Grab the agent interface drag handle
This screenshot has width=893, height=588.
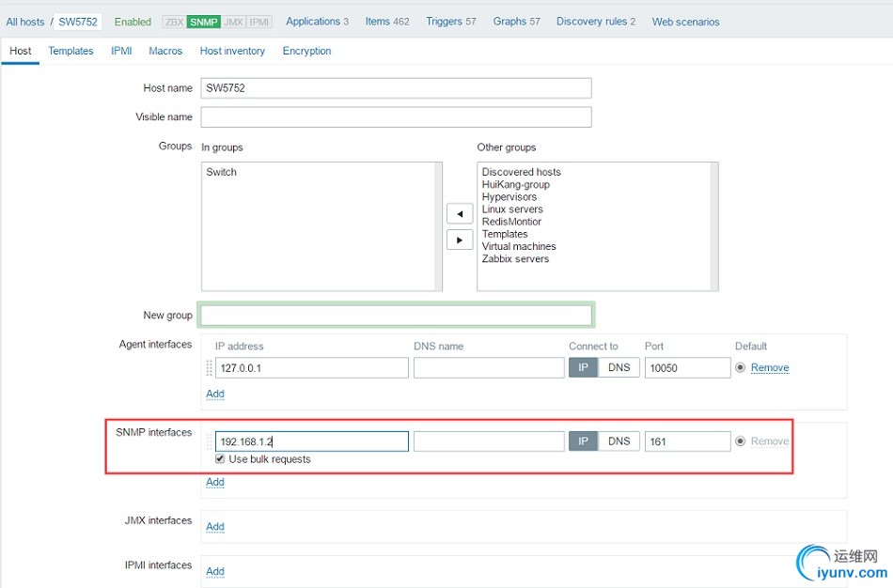[209, 367]
